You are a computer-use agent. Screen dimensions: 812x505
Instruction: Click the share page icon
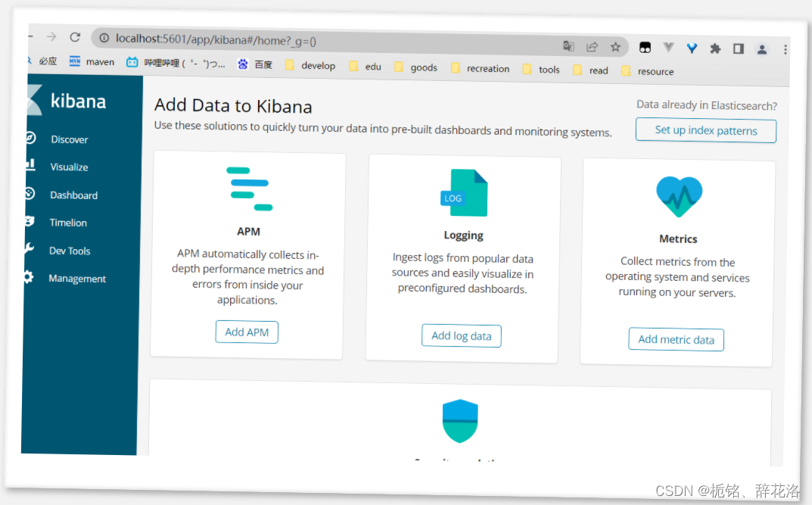click(x=592, y=47)
